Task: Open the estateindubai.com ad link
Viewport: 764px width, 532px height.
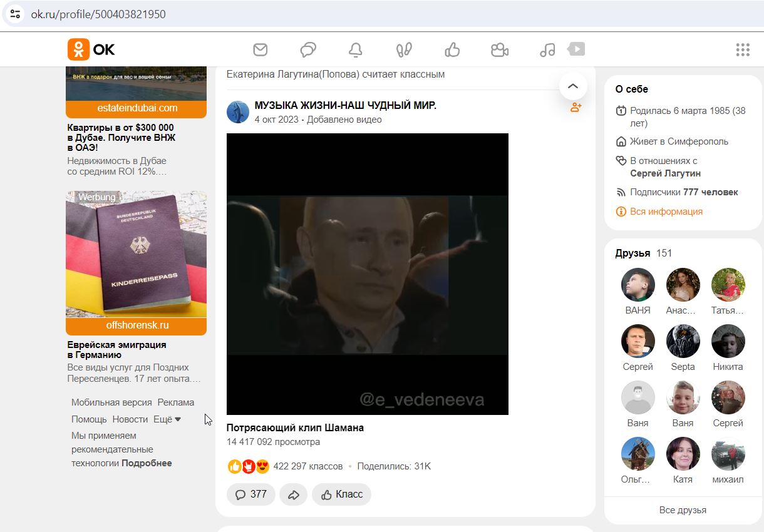Action: tap(137, 108)
